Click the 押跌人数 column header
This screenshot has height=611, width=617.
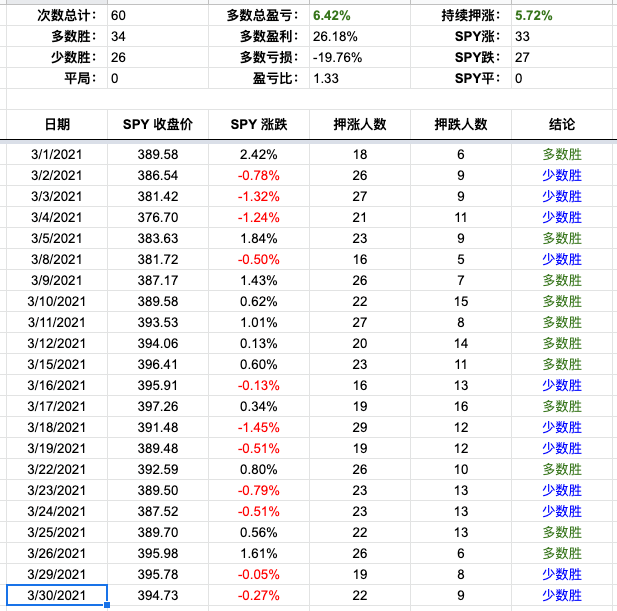tap(461, 124)
